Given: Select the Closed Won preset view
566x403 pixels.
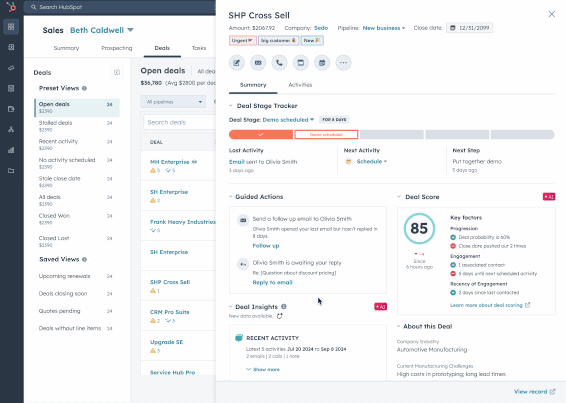Looking at the screenshot, I should tap(77, 219).
